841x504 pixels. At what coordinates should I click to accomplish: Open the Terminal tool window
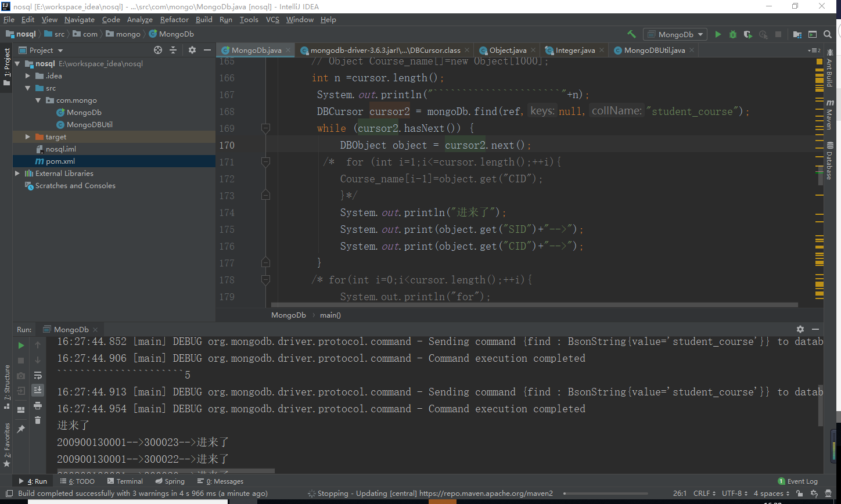point(125,481)
